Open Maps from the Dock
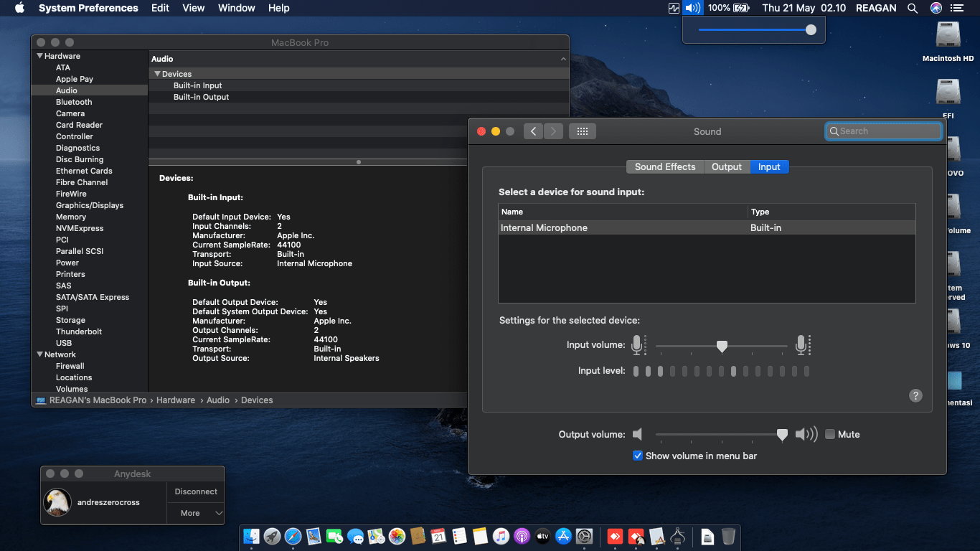 click(x=376, y=536)
